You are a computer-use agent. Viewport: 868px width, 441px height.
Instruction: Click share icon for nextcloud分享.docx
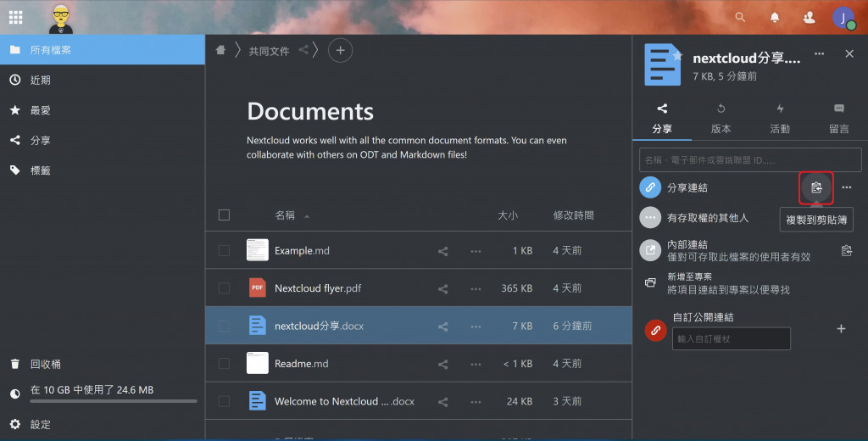click(442, 327)
